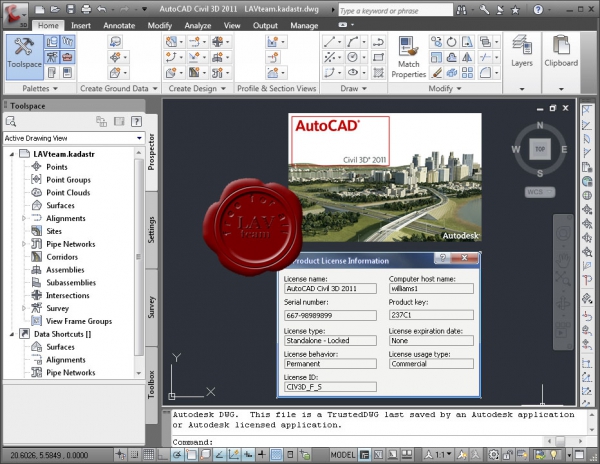The image size is (600, 464).
Task: Click the workspace switching gear icon
Action: [x=493, y=455]
